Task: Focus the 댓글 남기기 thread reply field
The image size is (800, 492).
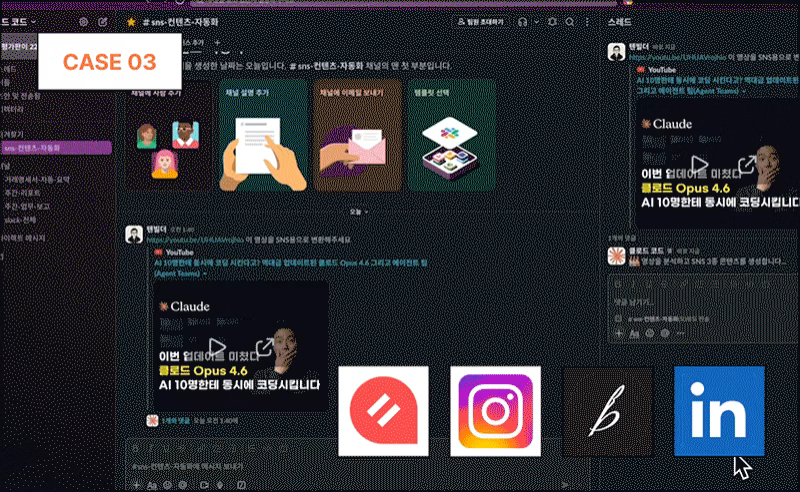Action: click(702, 302)
